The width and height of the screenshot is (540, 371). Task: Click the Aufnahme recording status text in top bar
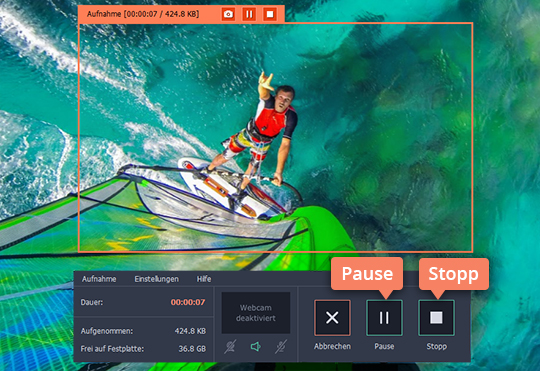tap(143, 14)
